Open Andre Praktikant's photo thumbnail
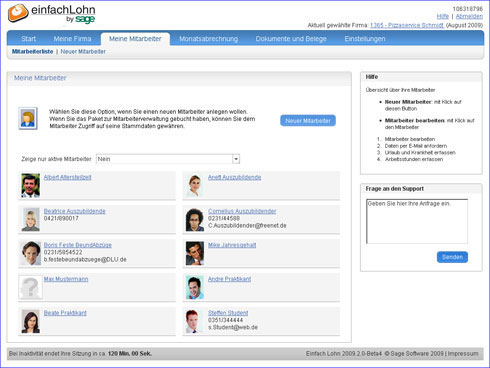 coord(195,287)
